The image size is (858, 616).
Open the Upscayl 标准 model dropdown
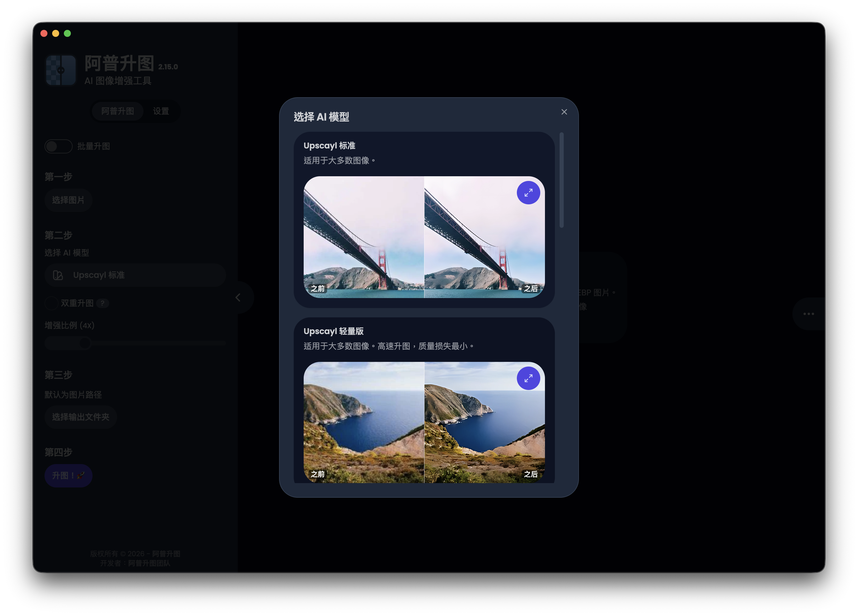tap(135, 275)
